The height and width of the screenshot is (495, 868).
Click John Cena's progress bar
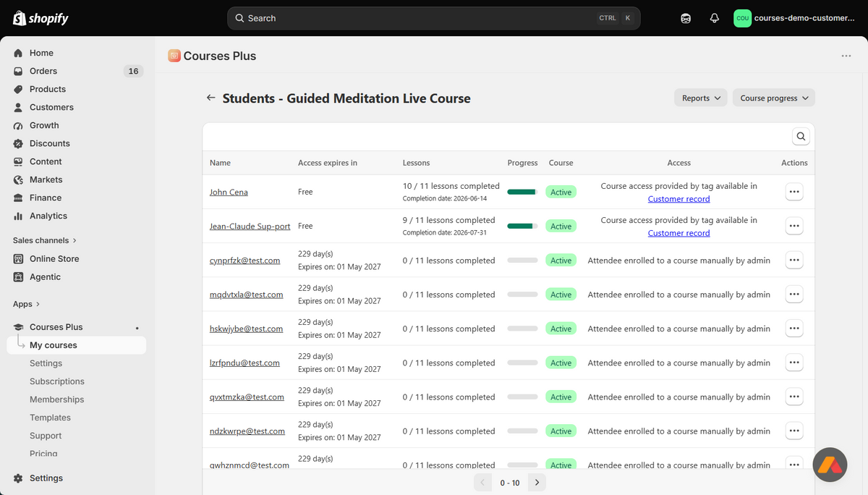(522, 192)
